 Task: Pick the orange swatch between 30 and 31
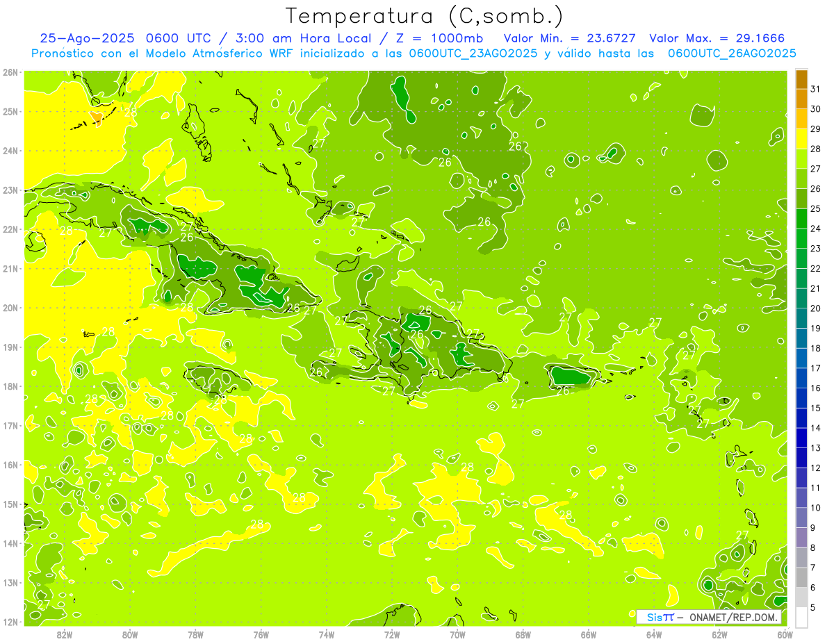tap(801, 99)
